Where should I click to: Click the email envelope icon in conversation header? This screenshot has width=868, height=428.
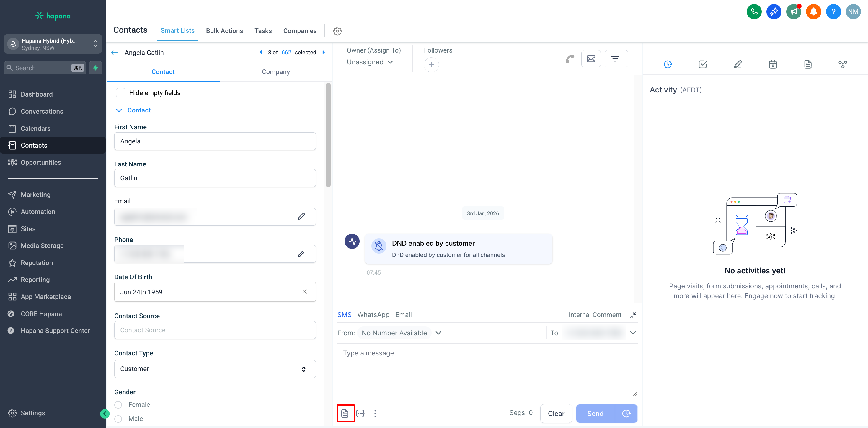pyautogui.click(x=591, y=59)
